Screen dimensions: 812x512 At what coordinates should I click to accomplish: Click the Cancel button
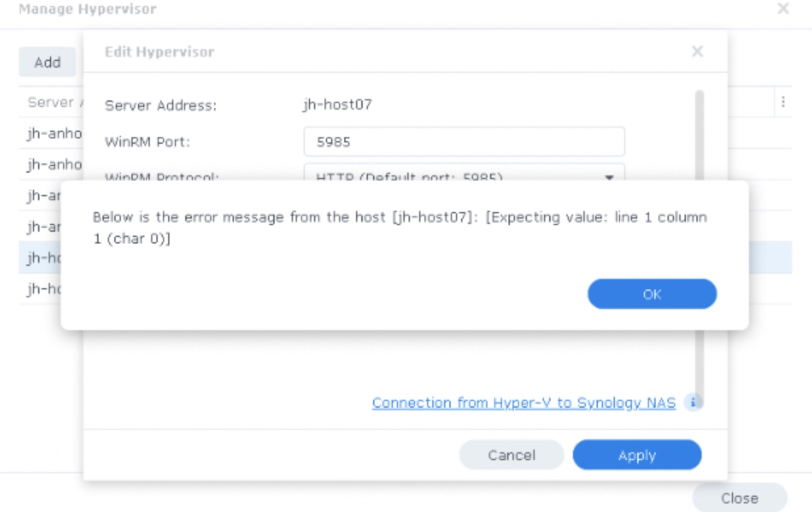coord(511,455)
